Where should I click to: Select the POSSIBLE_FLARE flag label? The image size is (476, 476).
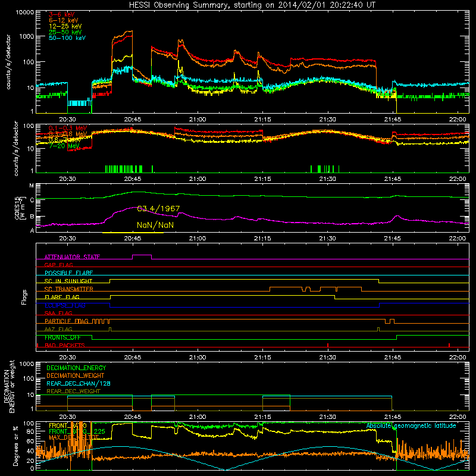[x=68, y=273]
